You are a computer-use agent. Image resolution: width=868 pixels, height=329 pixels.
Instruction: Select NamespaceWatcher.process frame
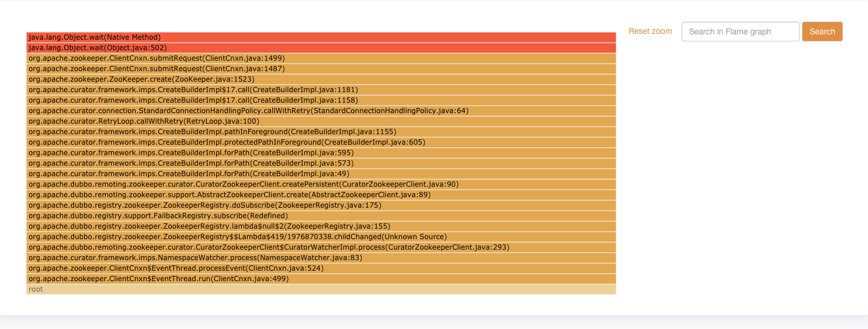321,258
